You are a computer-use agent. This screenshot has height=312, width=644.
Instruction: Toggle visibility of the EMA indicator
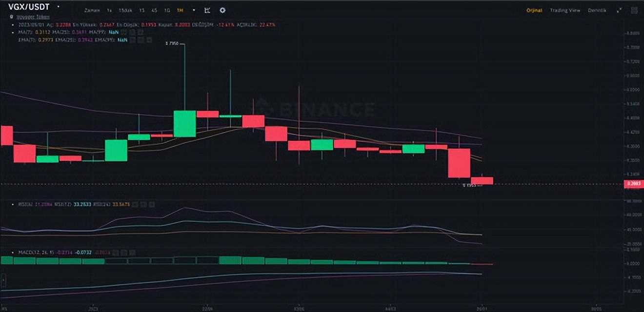[132, 39]
